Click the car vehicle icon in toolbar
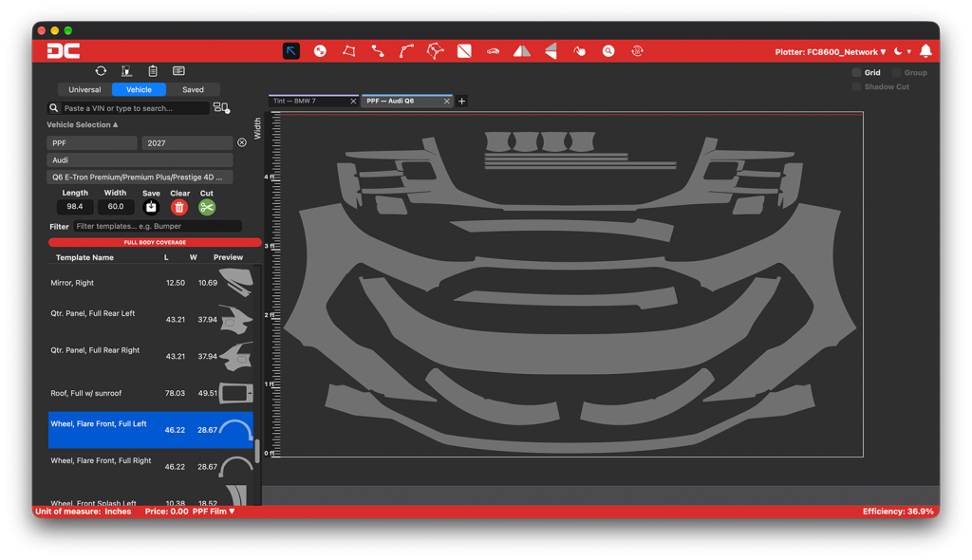The image size is (972, 560). (493, 51)
